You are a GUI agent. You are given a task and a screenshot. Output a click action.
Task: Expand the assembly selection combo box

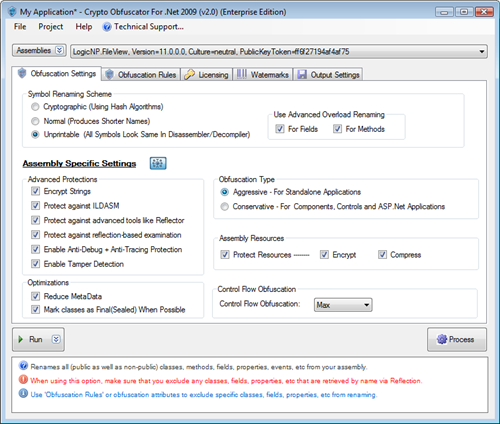pyautogui.click(x=481, y=52)
